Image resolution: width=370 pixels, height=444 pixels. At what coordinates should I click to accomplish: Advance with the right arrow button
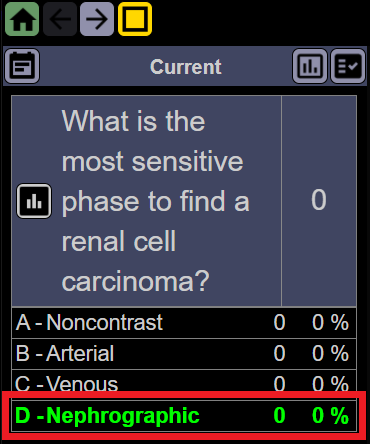tap(97, 19)
